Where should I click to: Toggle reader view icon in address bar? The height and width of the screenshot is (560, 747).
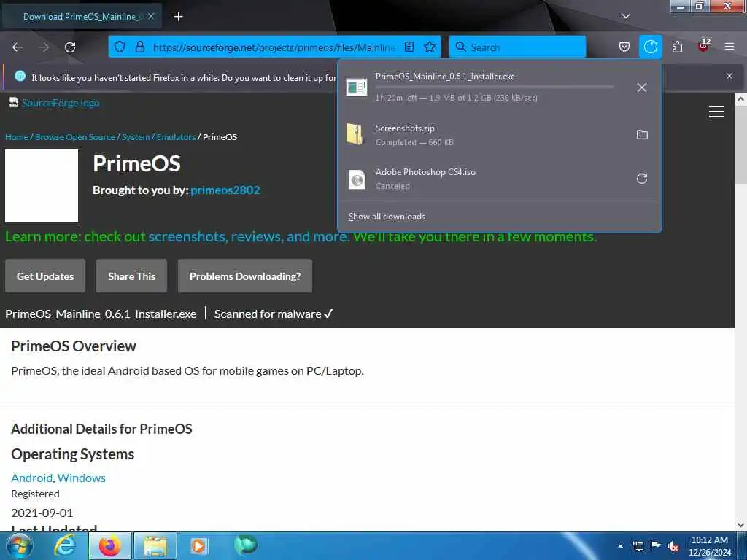pos(409,47)
